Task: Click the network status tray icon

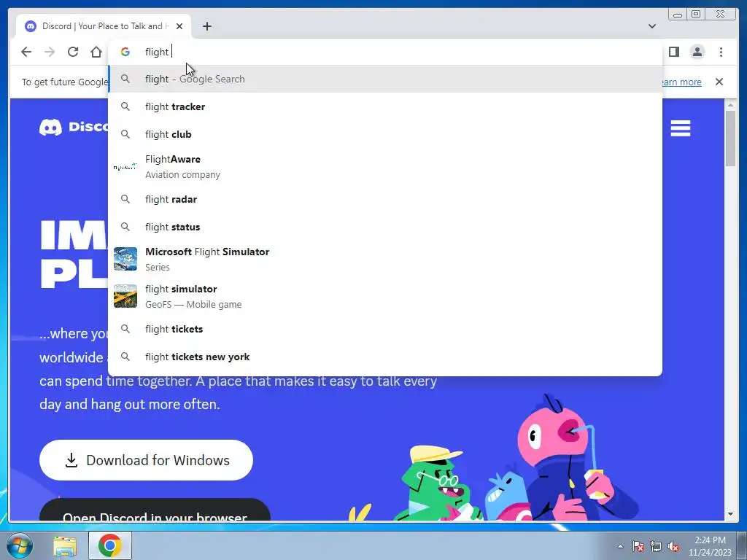Action: [x=656, y=547]
